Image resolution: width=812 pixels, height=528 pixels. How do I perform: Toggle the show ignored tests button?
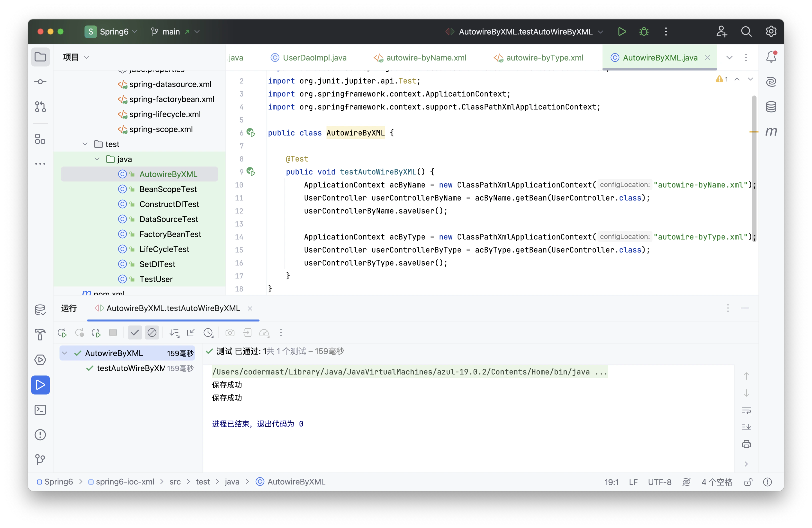click(x=152, y=332)
